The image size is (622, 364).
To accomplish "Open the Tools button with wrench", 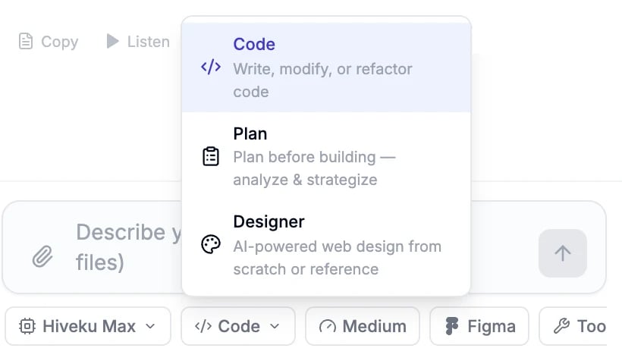I will click(573, 326).
